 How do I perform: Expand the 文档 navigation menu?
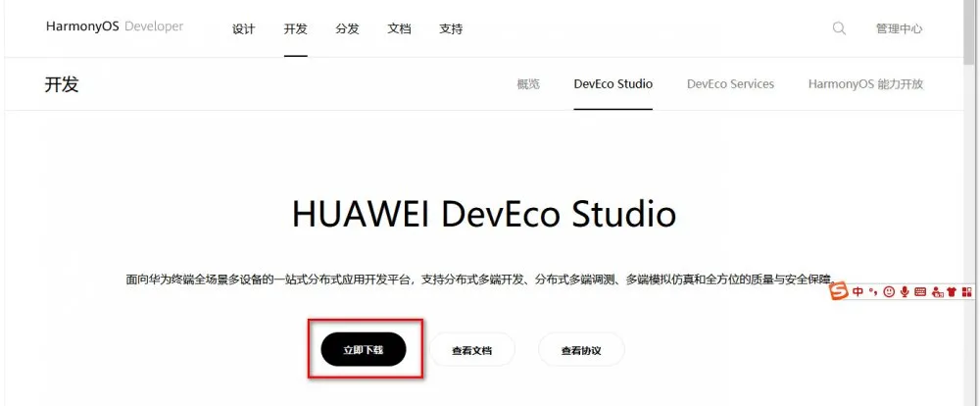(399, 28)
